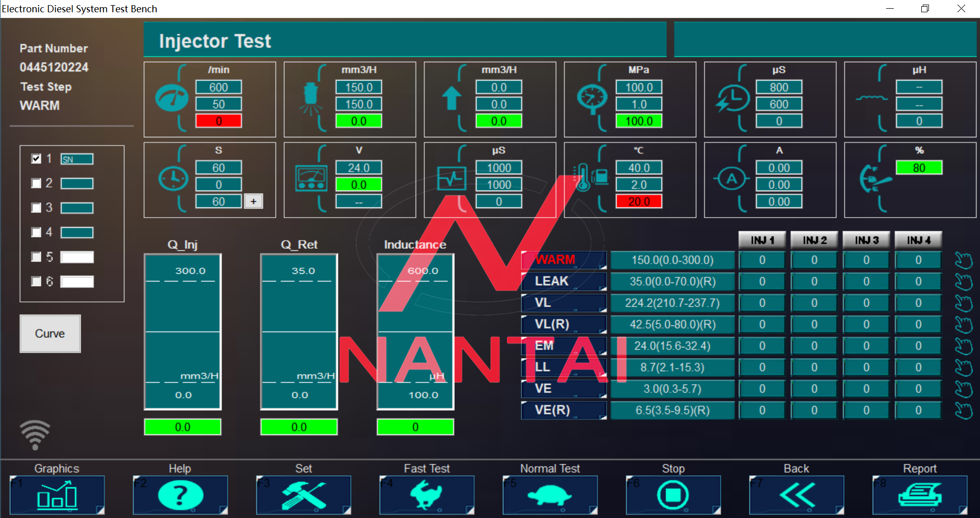This screenshot has height=518, width=980.
Task: Click the 800 µS pulse width field
Action: [x=779, y=87]
